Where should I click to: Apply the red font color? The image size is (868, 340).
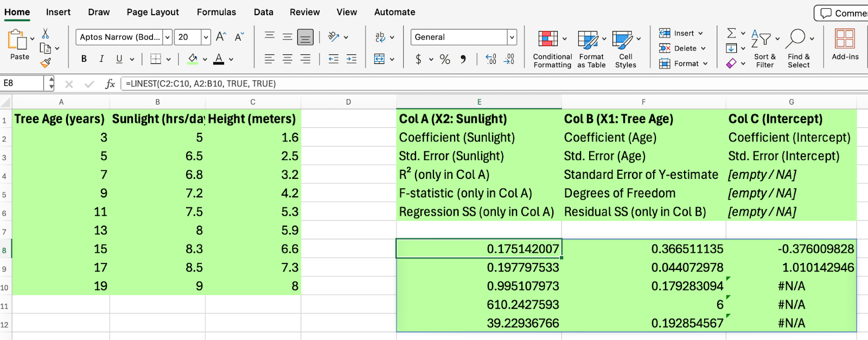coord(219,59)
